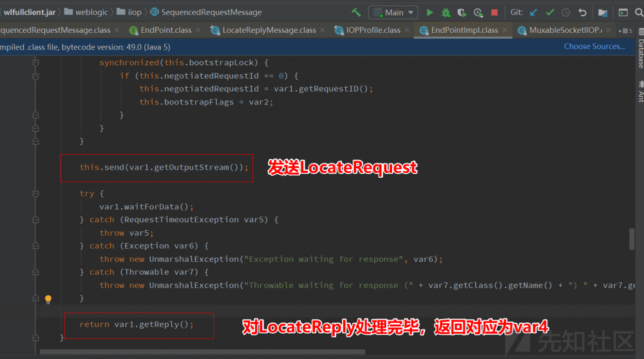Run Main with coverage shield icon
This screenshot has width=644, height=359.
coord(462,13)
